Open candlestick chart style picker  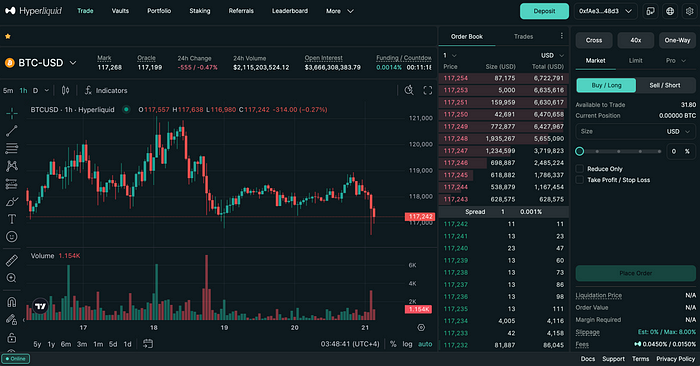click(66, 91)
